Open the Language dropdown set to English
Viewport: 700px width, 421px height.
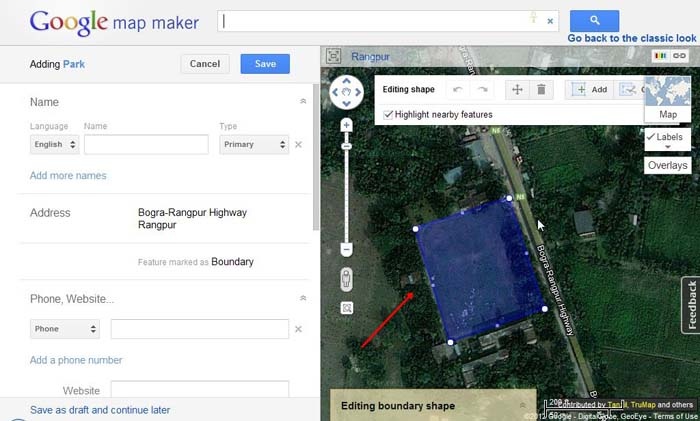click(54, 145)
